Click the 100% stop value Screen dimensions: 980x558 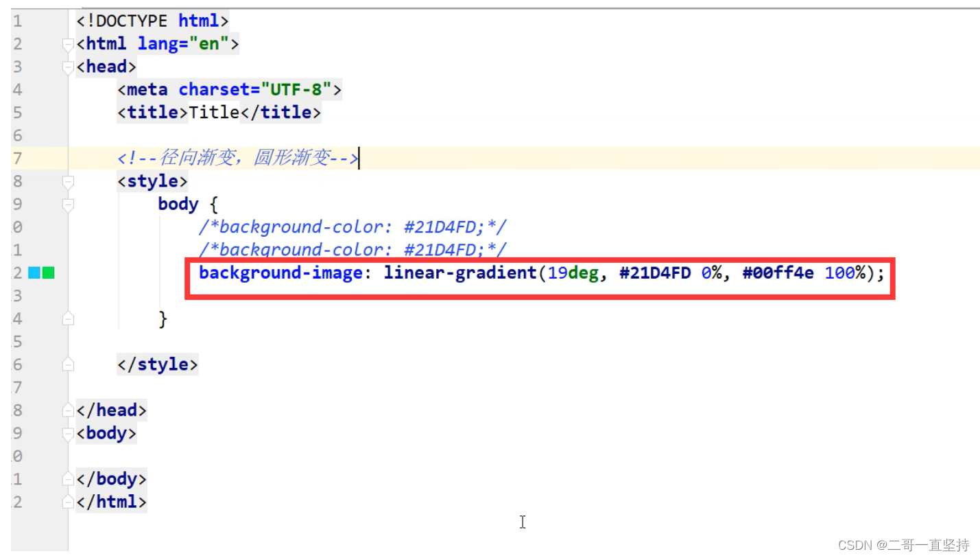844,272
